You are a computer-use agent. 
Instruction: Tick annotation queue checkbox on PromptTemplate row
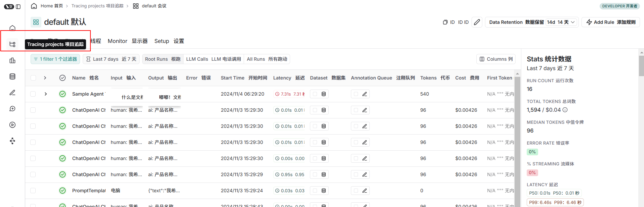[x=356, y=191]
